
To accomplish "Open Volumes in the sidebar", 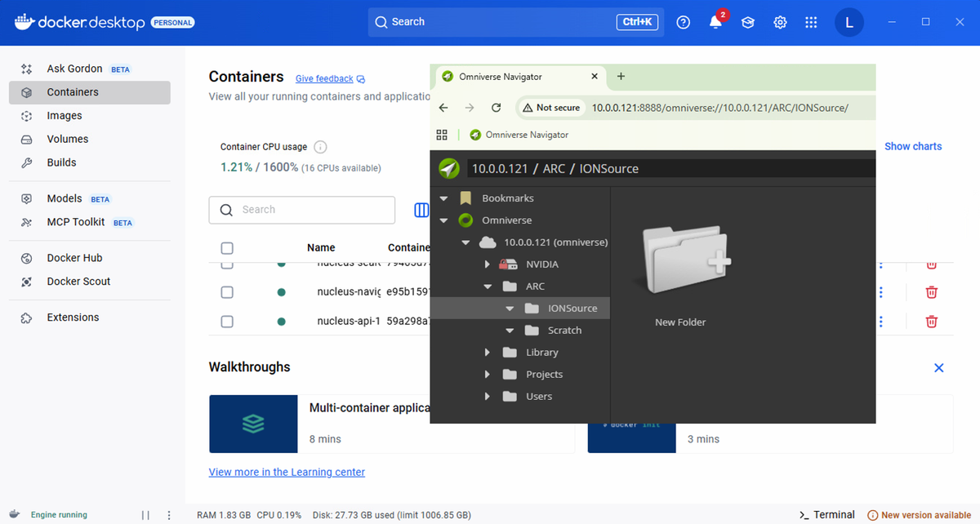I will (x=90, y=139).
